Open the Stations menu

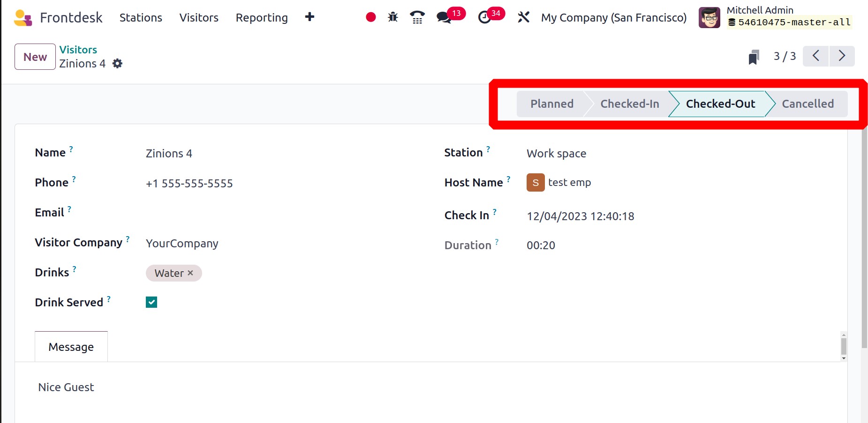[141, 17]
